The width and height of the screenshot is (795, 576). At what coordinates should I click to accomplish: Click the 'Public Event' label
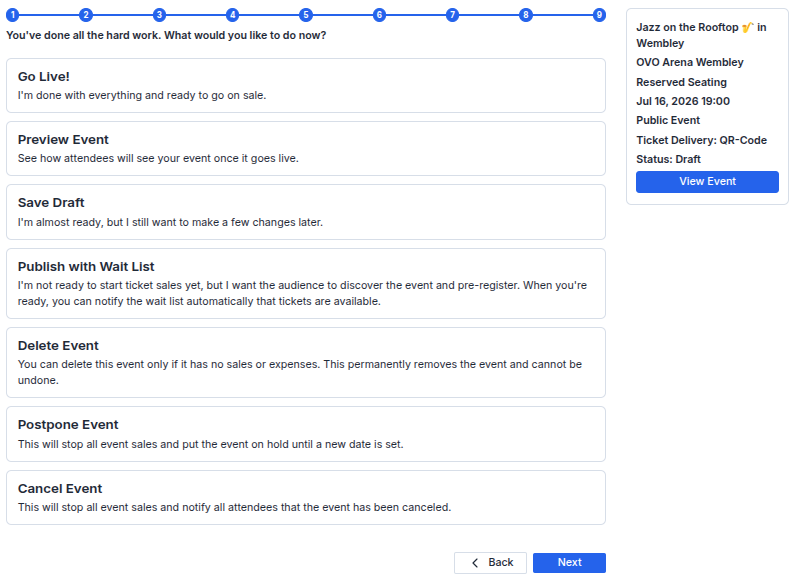point(668,120)
